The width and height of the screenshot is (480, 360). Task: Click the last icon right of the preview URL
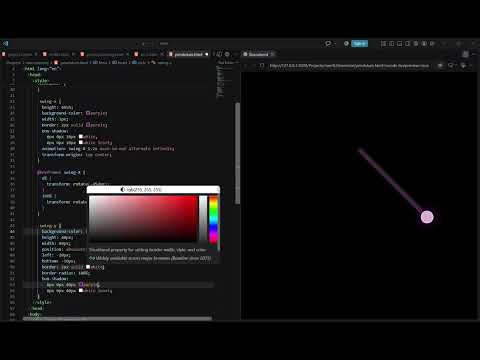463,66
